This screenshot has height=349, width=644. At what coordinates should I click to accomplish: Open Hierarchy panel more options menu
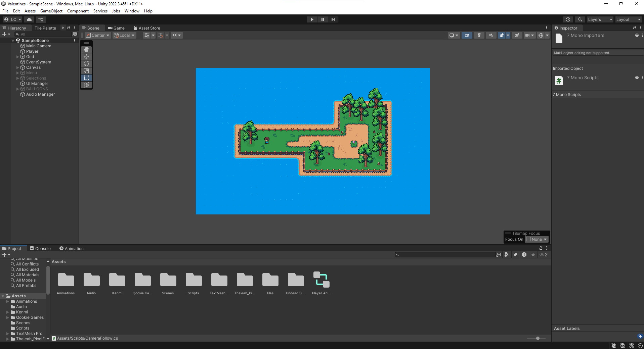coord(74,28)
